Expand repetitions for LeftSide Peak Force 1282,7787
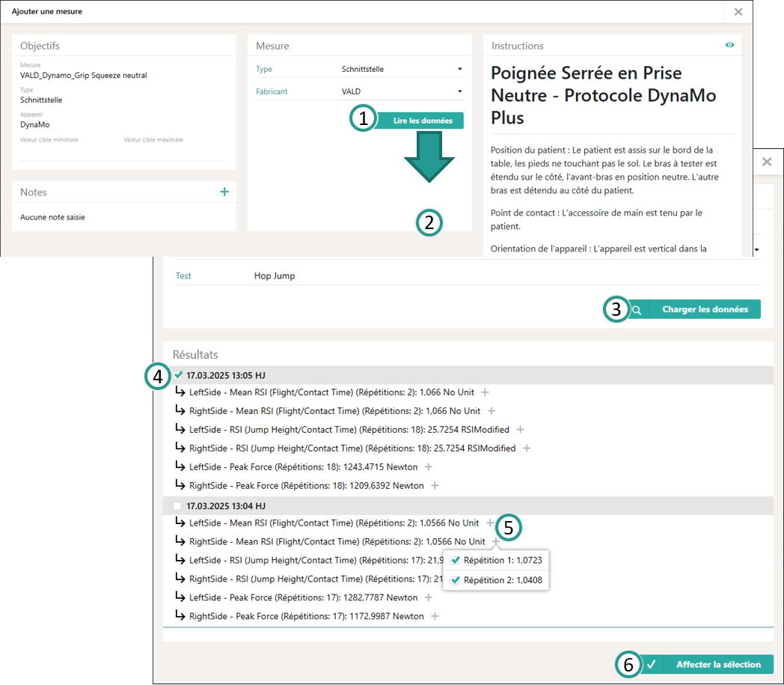The height and width of the screenshot is (685, 784). pyautogui.click(x=429, y=597)
